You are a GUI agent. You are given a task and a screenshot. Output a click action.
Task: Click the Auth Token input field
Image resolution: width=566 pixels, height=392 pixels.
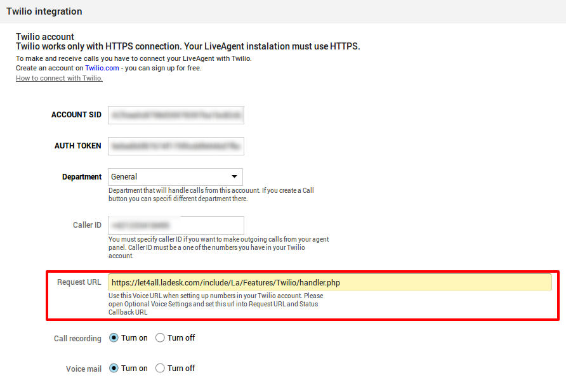[x=176, y=146]
